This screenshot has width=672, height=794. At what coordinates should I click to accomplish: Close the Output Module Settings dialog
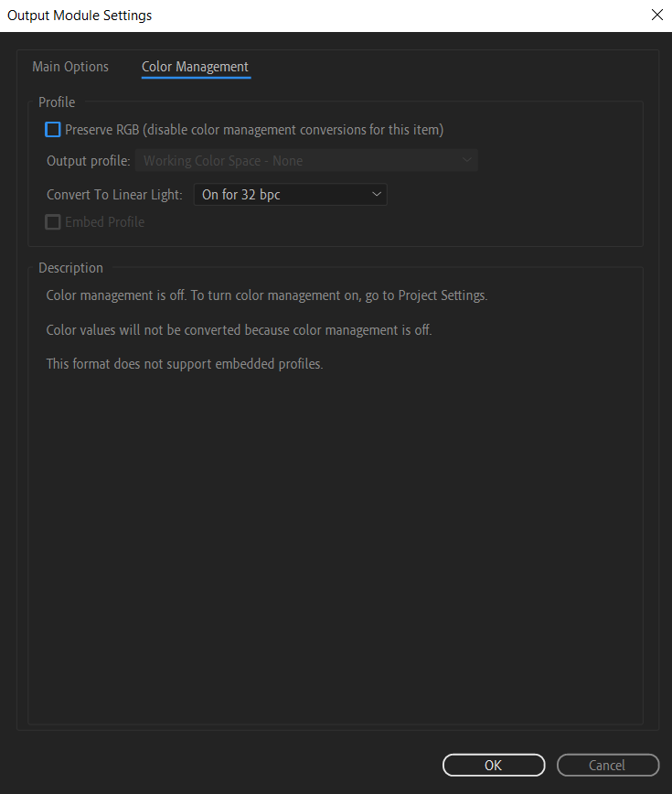(656, 15)
